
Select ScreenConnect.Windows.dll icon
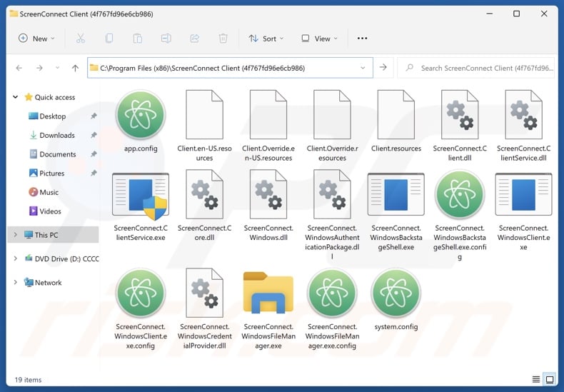(x=268, y=194)
